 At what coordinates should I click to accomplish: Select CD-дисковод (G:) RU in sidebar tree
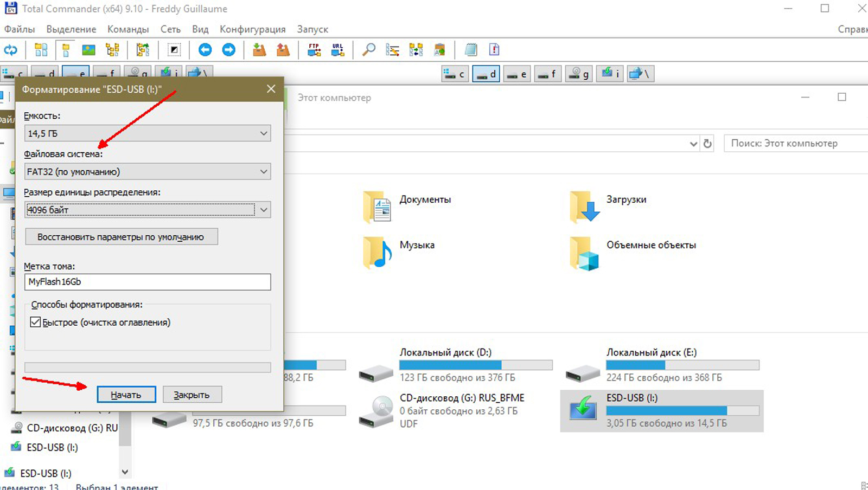click(x=65, y=428)
